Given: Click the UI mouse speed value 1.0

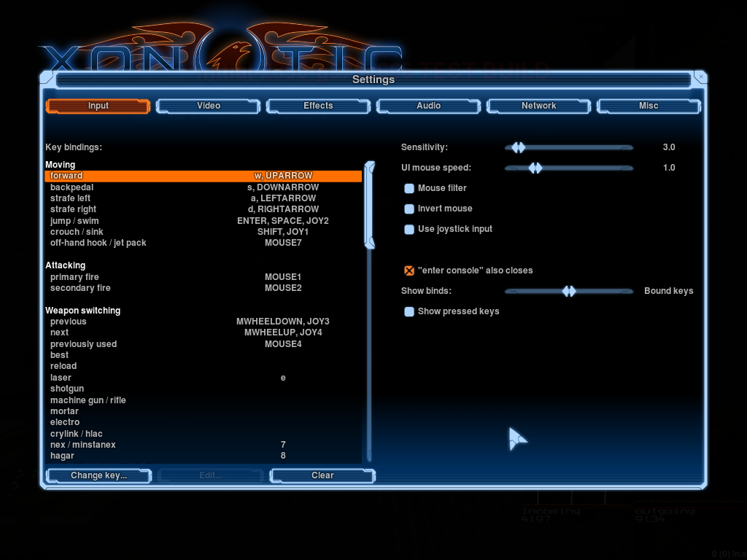Looking at the screenshot, I should [x=669, y=168].
